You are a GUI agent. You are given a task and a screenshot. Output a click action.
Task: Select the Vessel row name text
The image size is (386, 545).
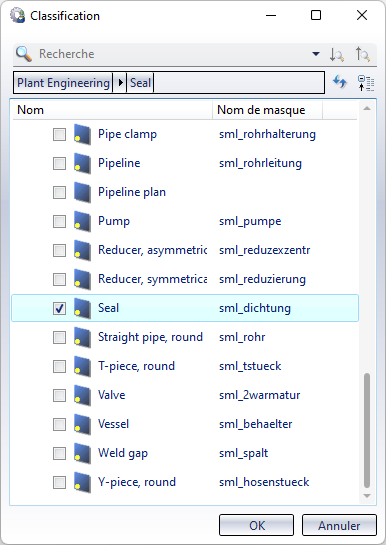113,424
